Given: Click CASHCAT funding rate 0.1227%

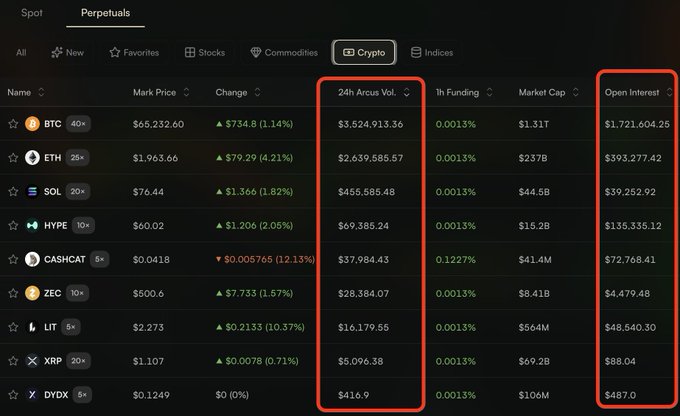Looking at the screenshot, I should tap(455, 259).
